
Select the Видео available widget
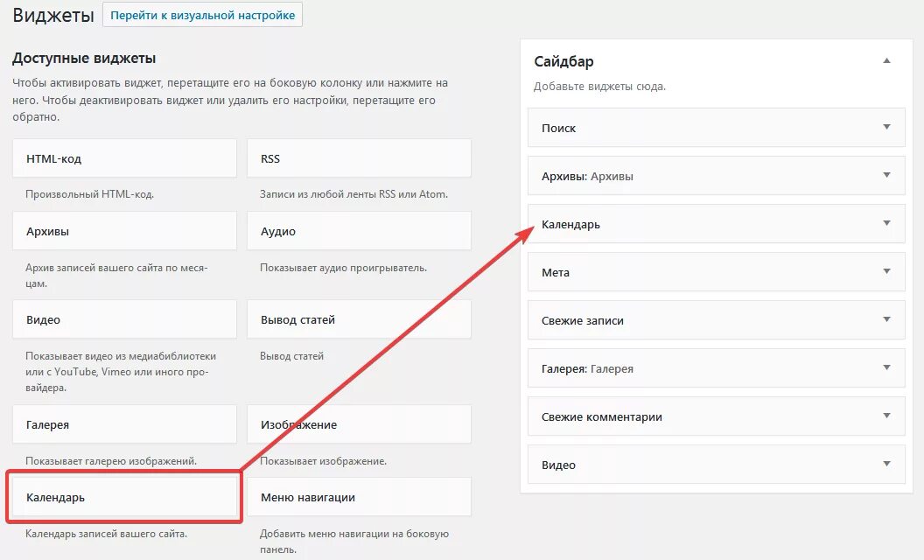point(124,319)
